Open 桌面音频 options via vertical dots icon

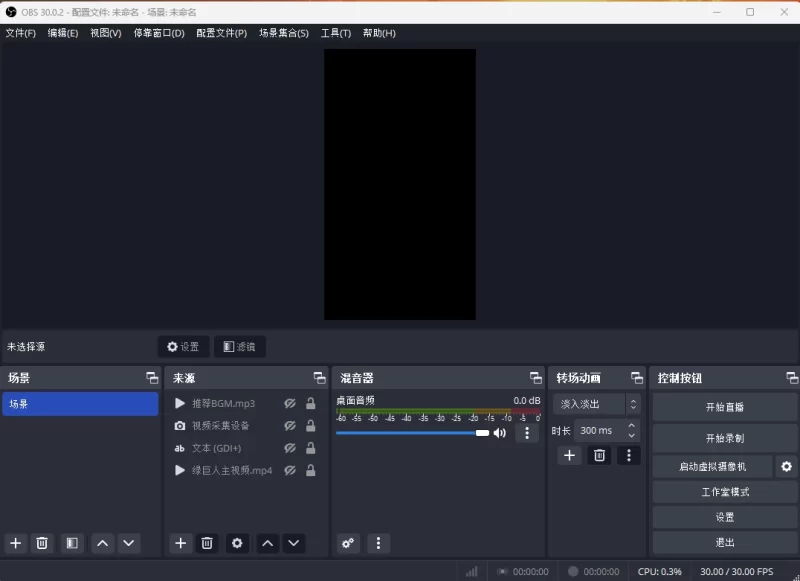(527, 433)
